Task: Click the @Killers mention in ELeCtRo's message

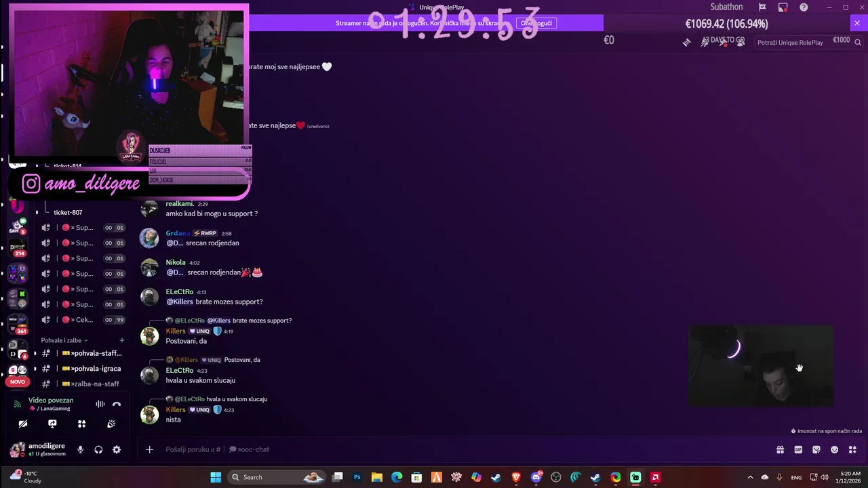Action: [x=180, y=302]
